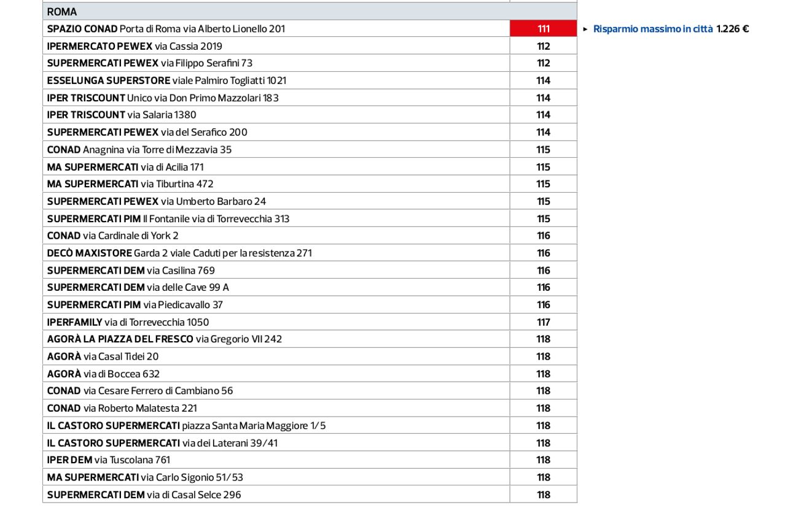Select AGORÀ via di Boccea 632
812x513 pixels.
(x=310, y=374)
